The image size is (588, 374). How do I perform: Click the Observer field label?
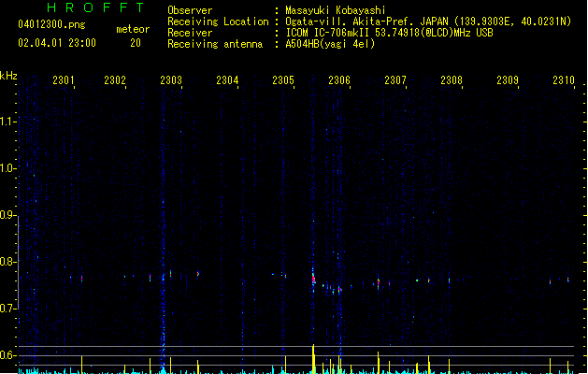click(190, 10)
